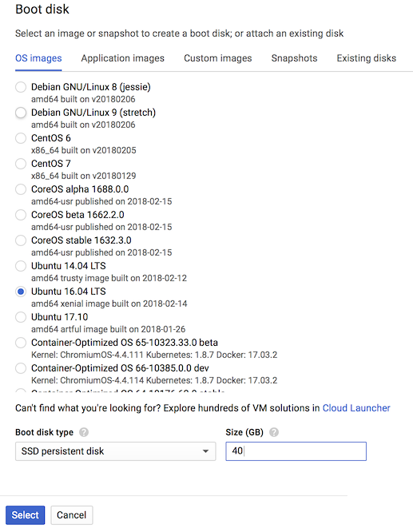Switch to the Application images tab
The width and height of the screenshot is (413, 532).
122,58
